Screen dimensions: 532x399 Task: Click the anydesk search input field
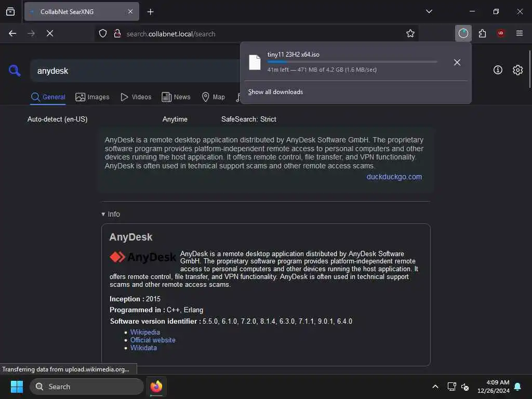pos(136,71)
